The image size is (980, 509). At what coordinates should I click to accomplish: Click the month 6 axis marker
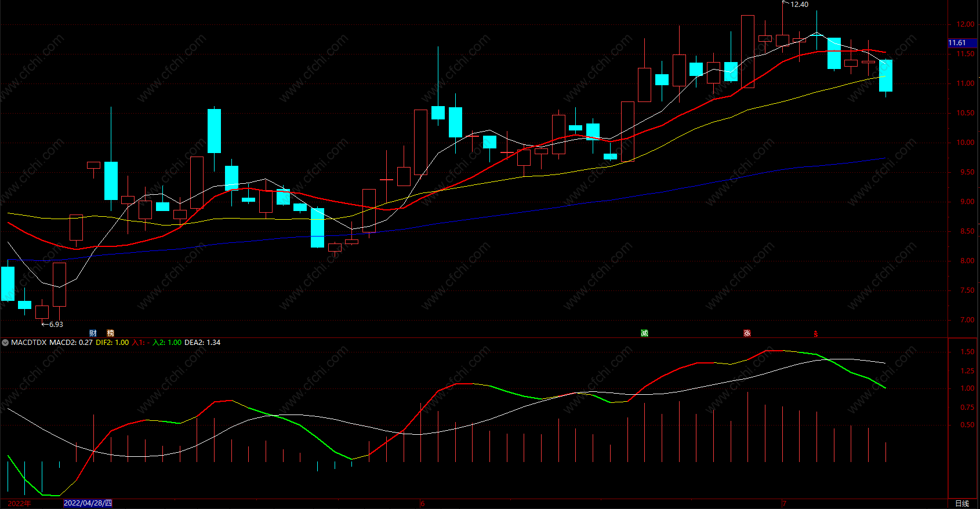click(422, 503)
